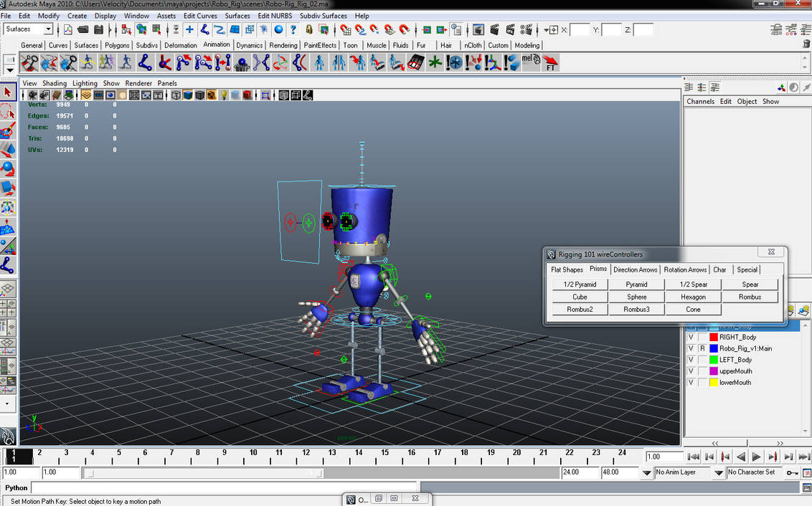Screen dimensions: 812x506
Task: Switch to the Dynamics shelf tab
Action: [249, 45]
